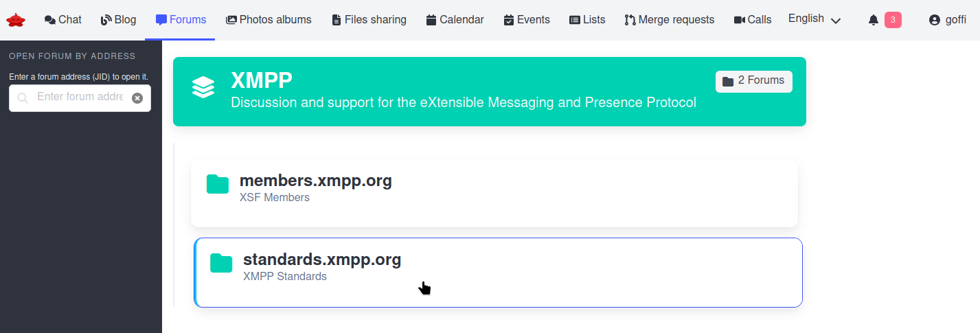Open the members.xmpp.org forum
This screenshot has width=980, height=333.
[x=316, y=181]
